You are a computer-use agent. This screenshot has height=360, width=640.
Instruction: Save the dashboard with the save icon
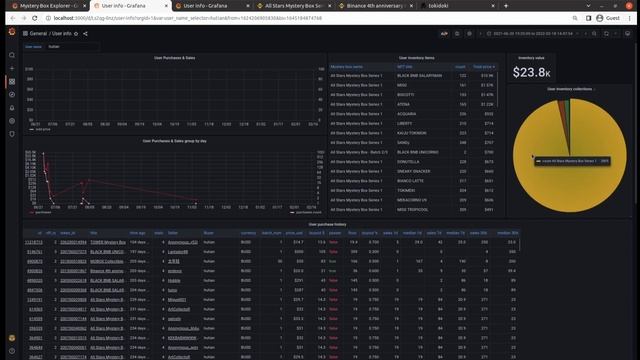[x=457, y=33]
